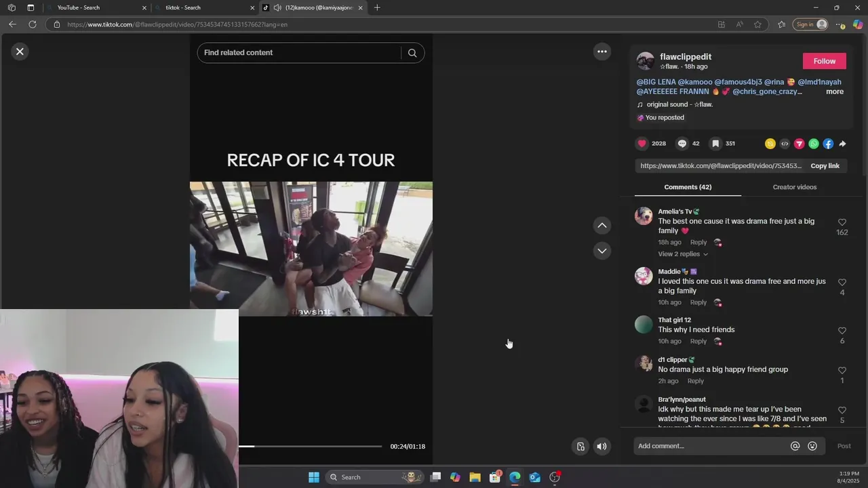This screenshot has height=488, width=868.
Task: Like Bra'lynn/peanut's comment
Action: pyautogui.click(x=842, y=411)
